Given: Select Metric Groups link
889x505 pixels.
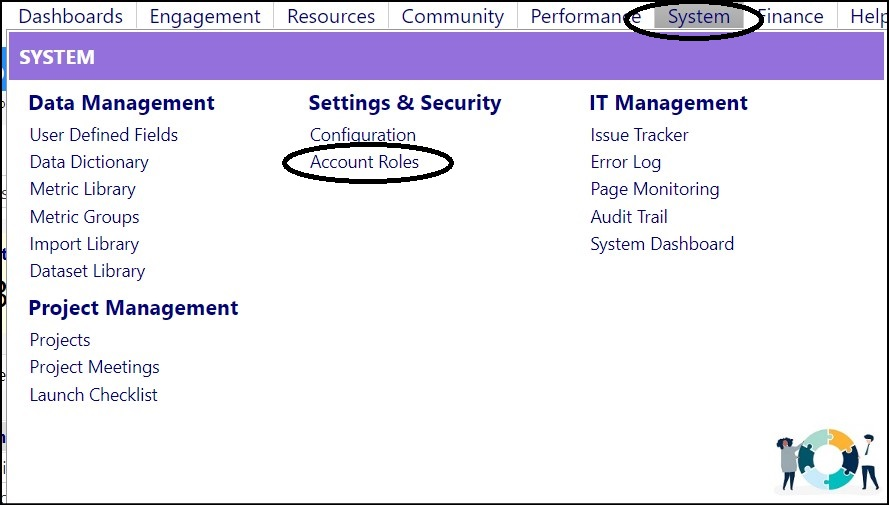Looking at the screenshot, I should point(84,217).
